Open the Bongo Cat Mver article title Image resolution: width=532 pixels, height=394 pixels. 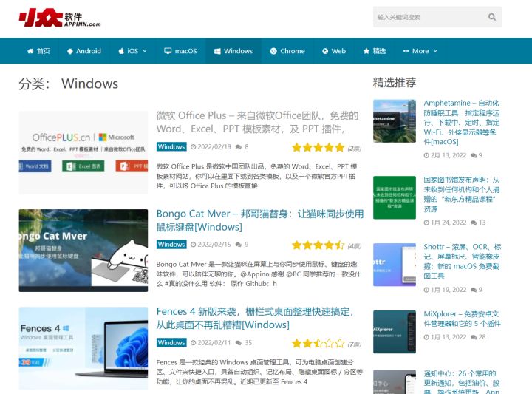point(260,220)
